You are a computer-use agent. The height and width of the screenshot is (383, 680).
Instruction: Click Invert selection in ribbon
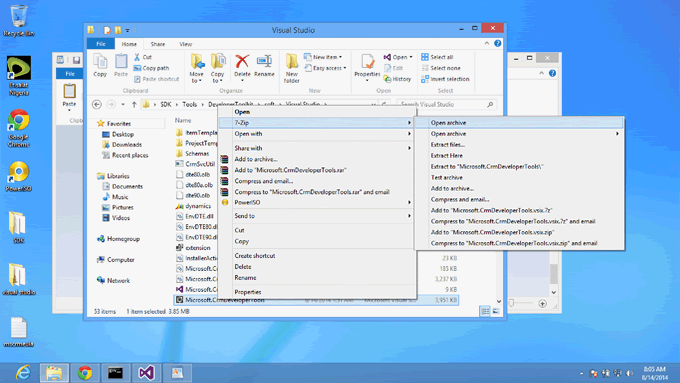[445, 79]
